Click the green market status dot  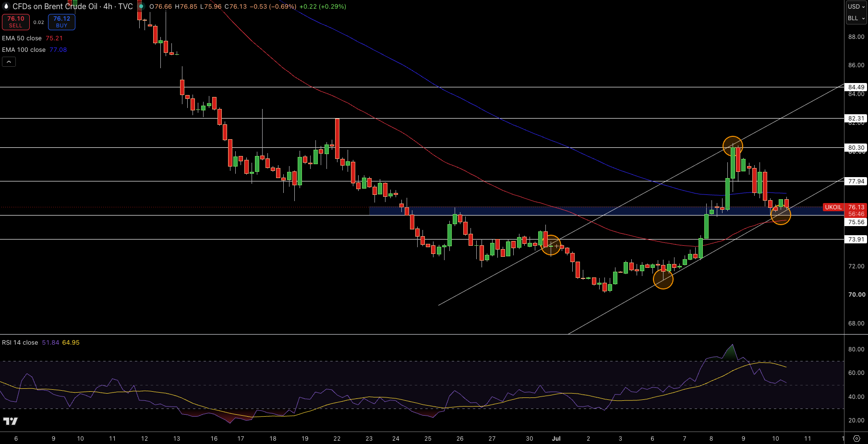141,6
